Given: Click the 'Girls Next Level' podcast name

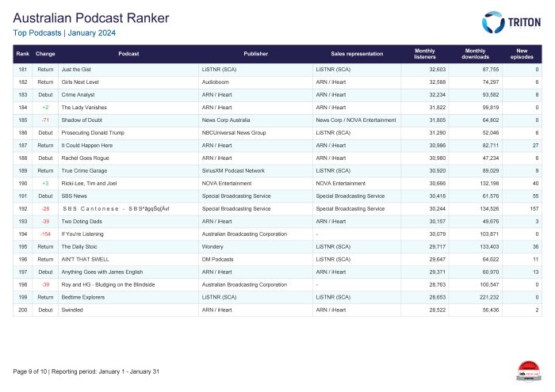Looking at the screenshot, I should 80,82.
